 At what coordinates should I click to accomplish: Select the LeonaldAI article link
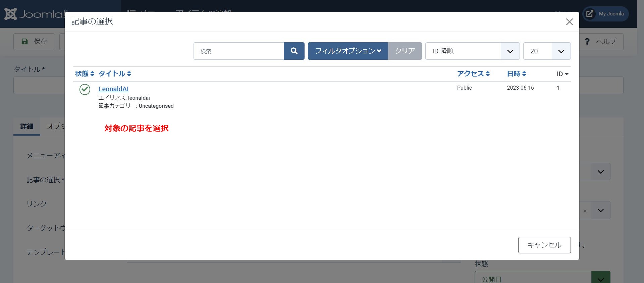click(x=113, y=89)
